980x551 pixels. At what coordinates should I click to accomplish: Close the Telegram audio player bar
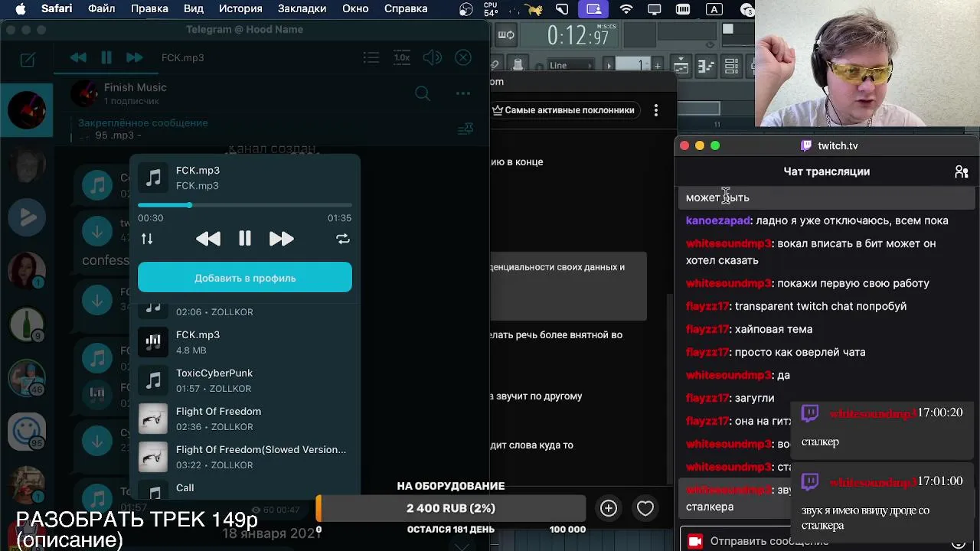coord(463,57)
